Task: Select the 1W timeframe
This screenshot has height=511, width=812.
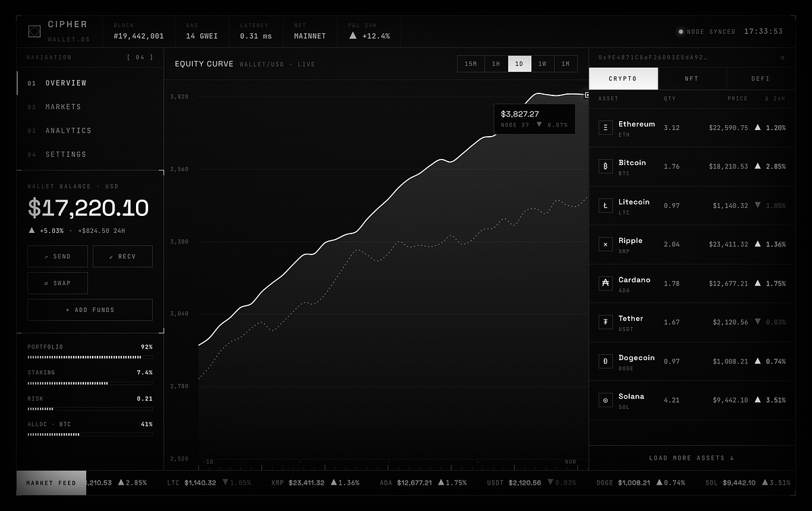Action: pos(543,64)
